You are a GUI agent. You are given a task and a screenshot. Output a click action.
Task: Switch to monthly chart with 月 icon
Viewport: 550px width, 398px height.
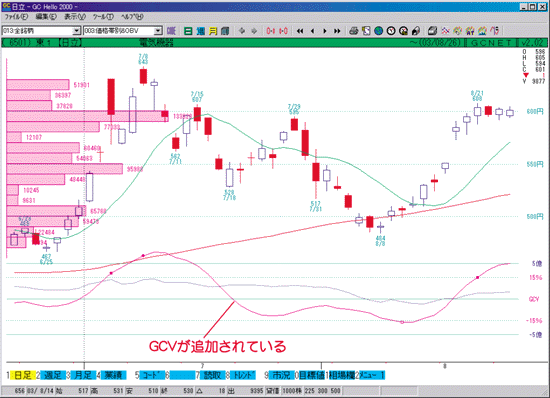coord(213,31)
